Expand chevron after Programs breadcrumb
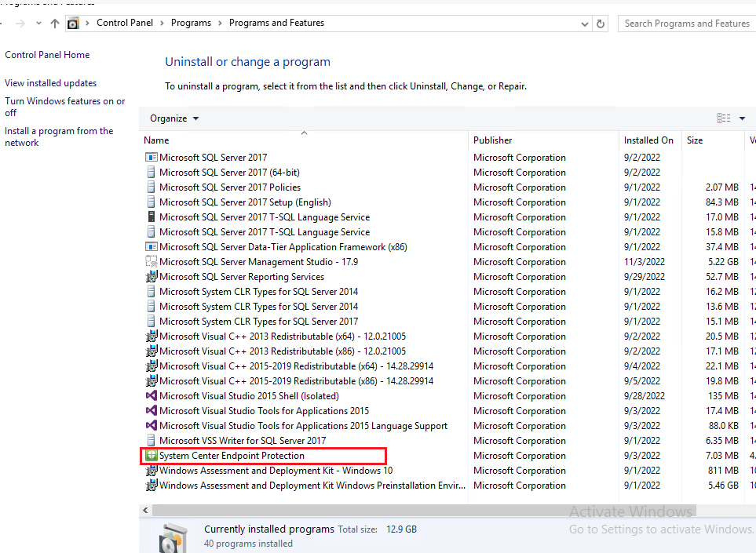756x553 pixels. click(x=220, y=23)
